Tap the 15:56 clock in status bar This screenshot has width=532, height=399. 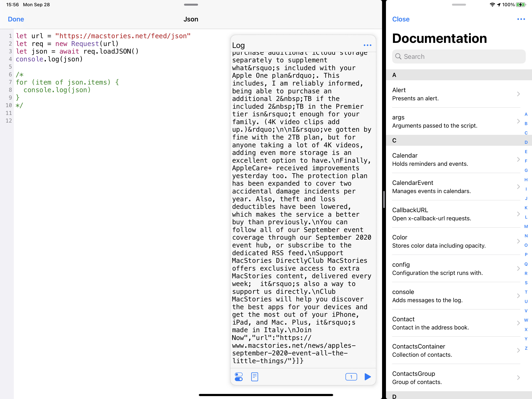[12, 4]
